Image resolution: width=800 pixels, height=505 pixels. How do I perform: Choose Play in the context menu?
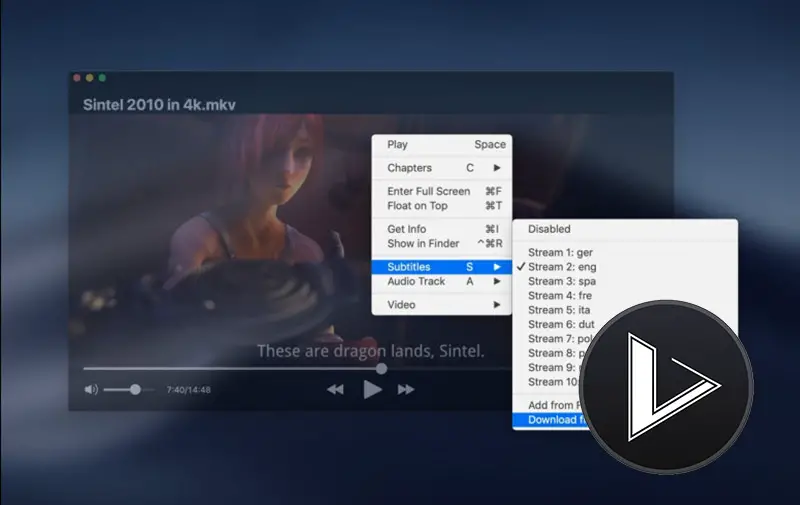(x=442, y=144)
